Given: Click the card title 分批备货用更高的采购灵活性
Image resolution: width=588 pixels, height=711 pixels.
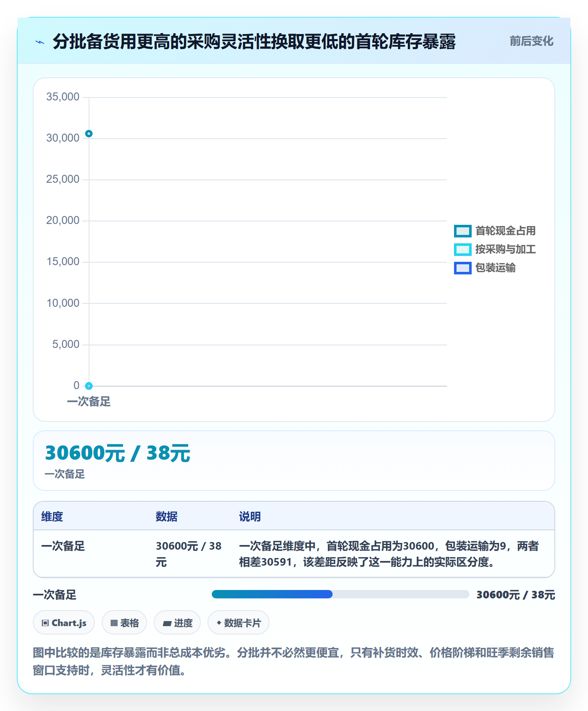Looking at the screenshot, I should (x=254, y=42).
